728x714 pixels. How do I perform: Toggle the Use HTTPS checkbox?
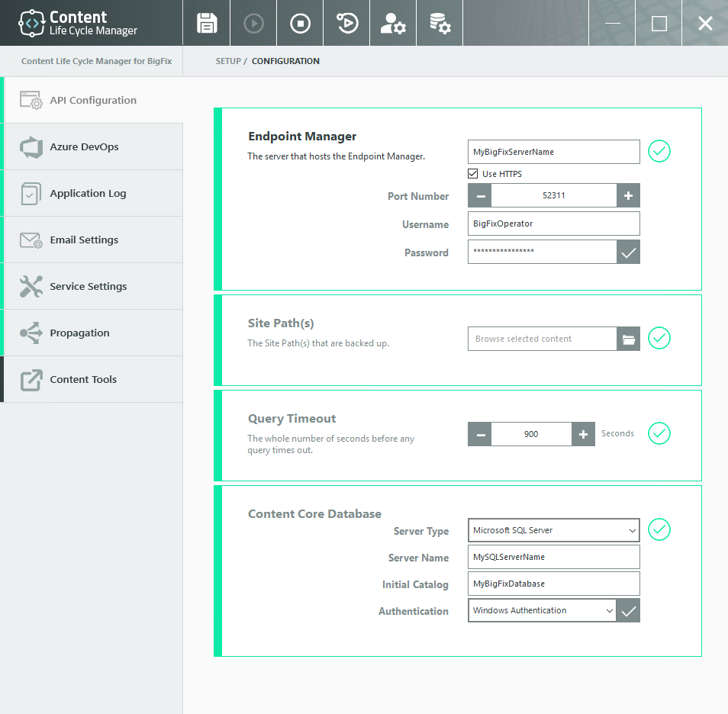pyautogui.click(x=472, y=174)
